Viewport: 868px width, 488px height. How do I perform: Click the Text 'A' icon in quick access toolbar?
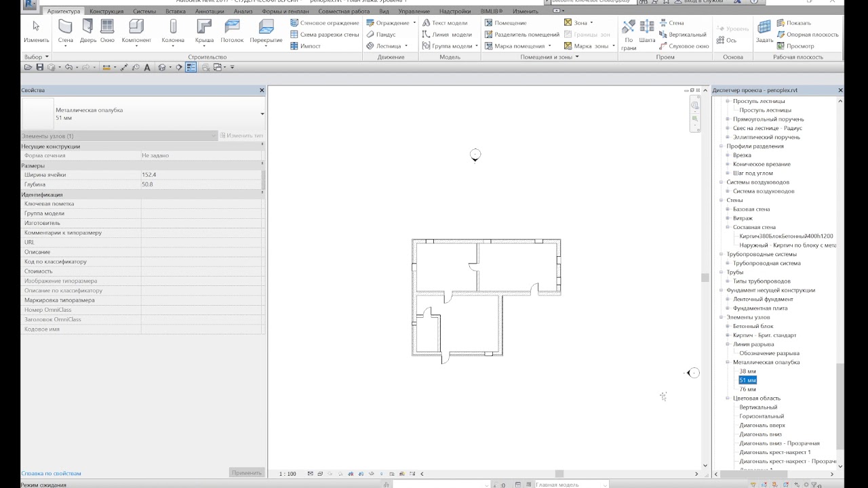[148, 67]
